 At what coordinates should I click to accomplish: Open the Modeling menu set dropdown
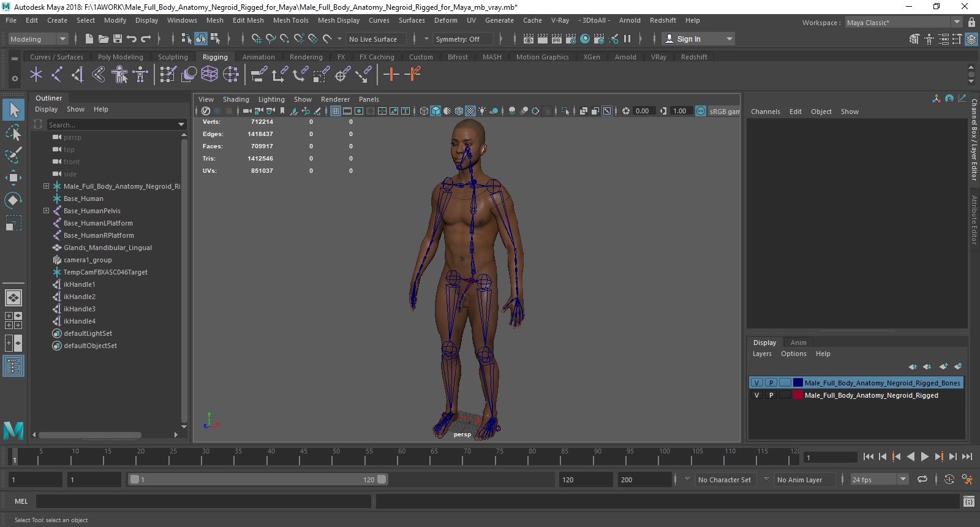38,39
